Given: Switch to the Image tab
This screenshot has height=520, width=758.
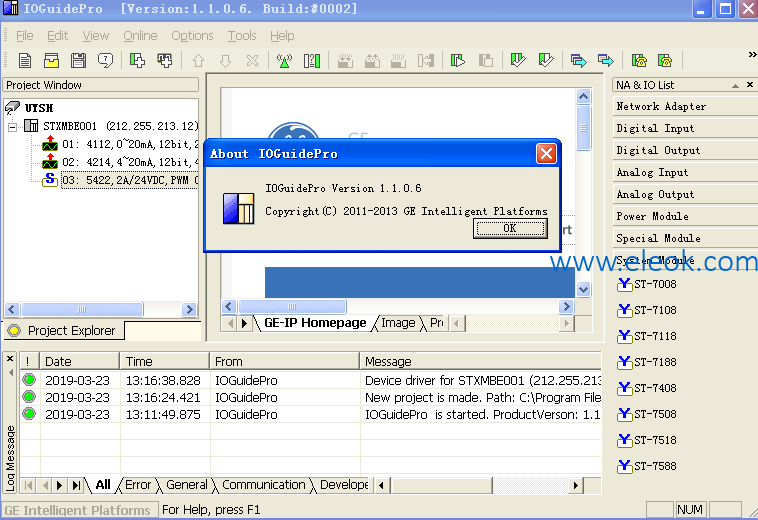Looking at the screenshot, I should (398, 323).
